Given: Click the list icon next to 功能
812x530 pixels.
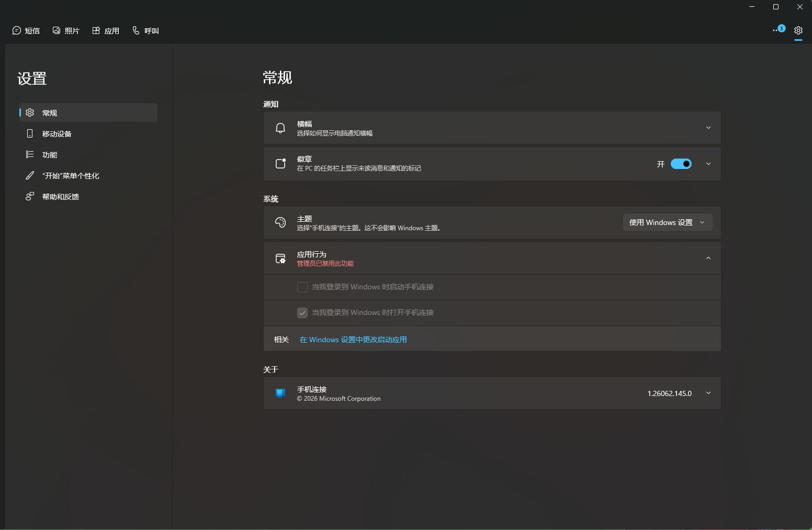Looking at the screenshot, I should tap(30, 154).
